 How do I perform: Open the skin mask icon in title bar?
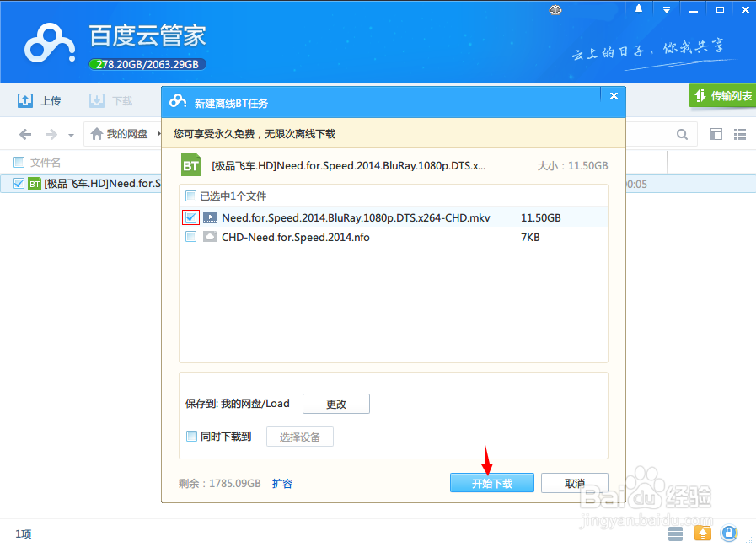[555, 10]
